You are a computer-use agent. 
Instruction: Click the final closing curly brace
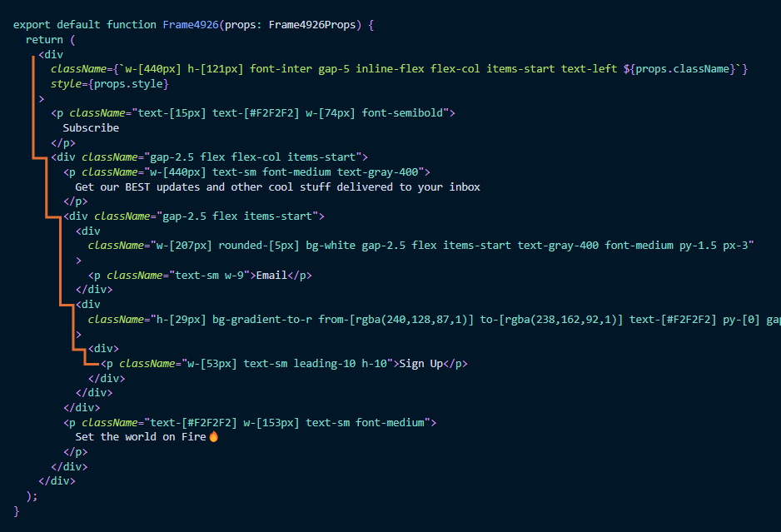coord(17,510)
